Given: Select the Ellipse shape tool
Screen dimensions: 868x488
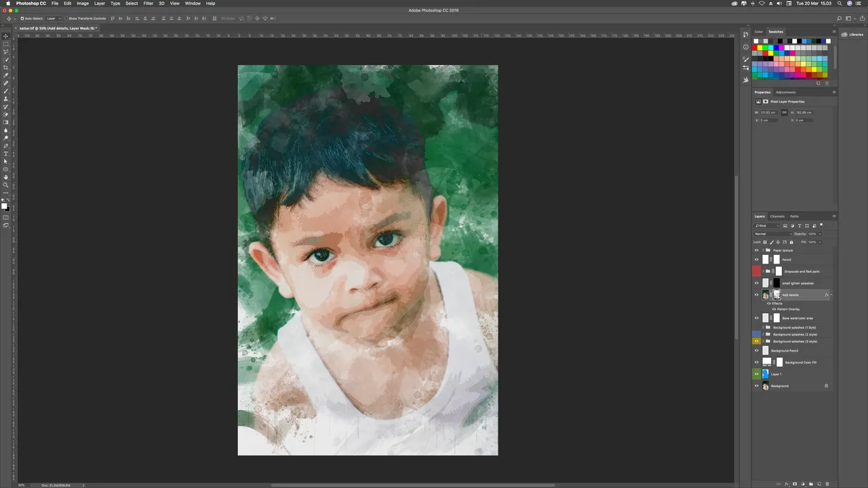Looking at the screenshot, I should coord(6,169).
